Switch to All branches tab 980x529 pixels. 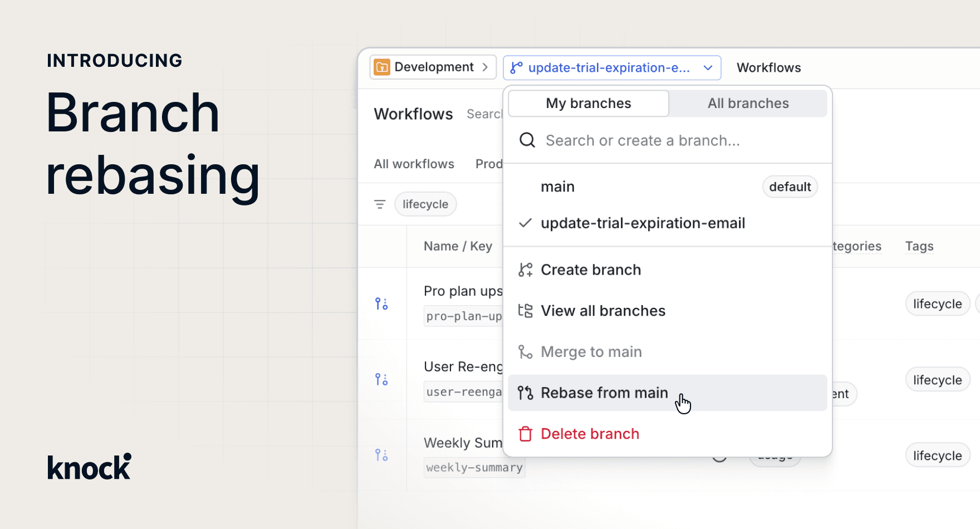pos(748,104)
